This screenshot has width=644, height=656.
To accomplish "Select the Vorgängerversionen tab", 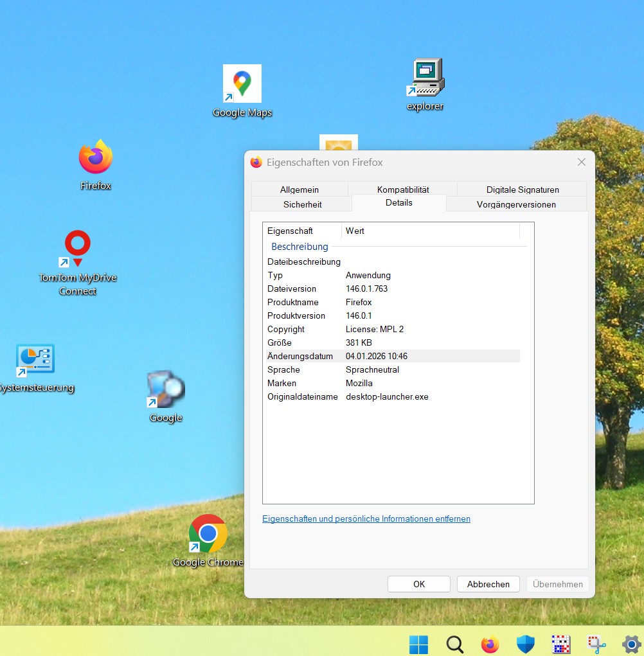I will tap(516, 204).
